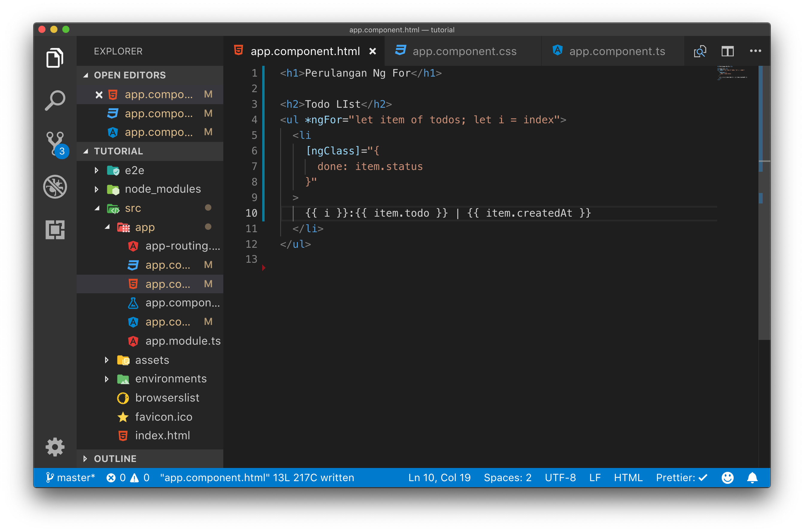Collapse the src folder

(x=150, y=208)
